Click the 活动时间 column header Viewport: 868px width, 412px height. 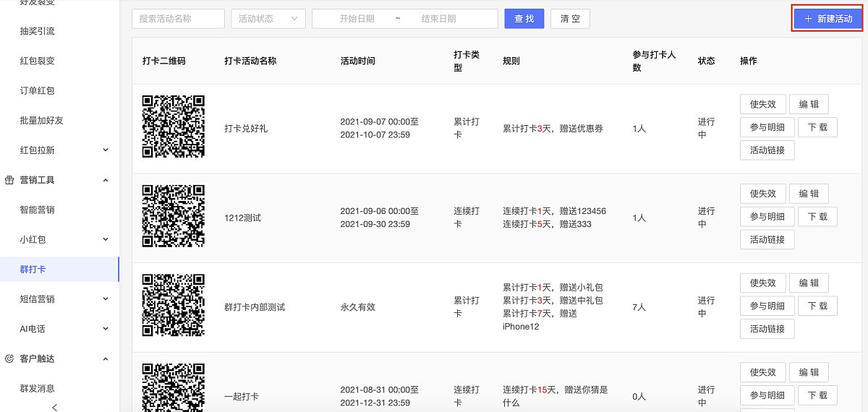click(357, 61)
